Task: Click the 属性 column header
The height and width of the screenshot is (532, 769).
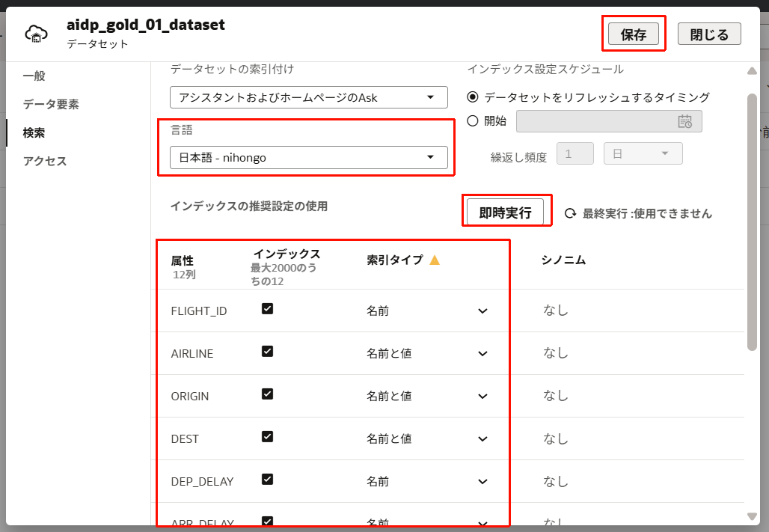Action: (182, 260)
